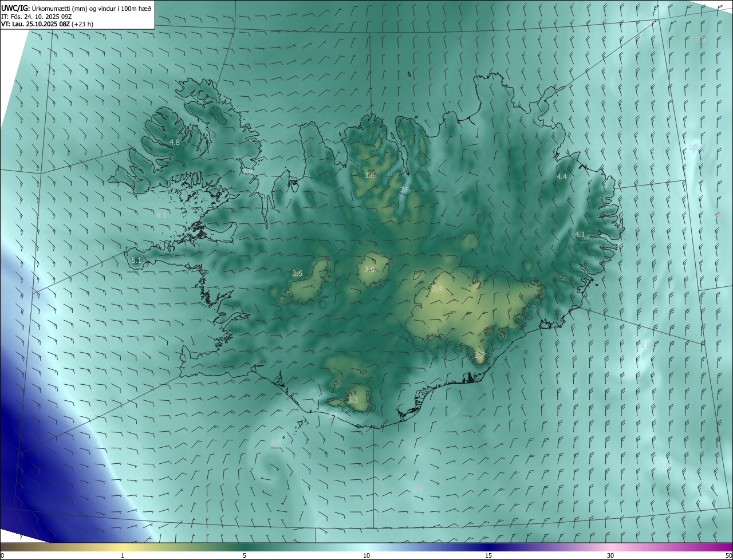Click the map title "UWC/IG: Úrkomumætti (mm) og vindur i 100m hæð"
The height and width of the screenshot is (560, 733).
coord(76,7)
